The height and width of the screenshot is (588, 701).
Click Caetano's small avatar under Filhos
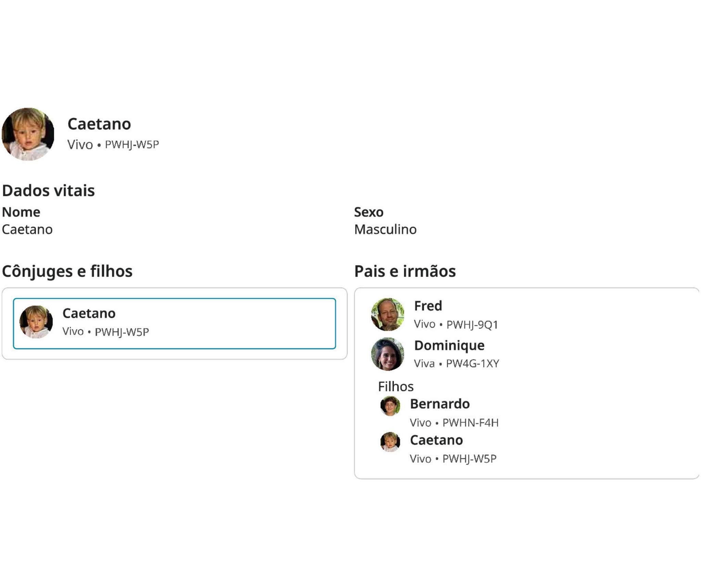[390, 442]
